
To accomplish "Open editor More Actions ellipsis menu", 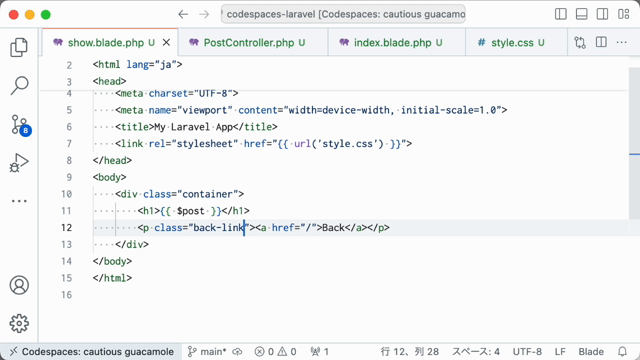I will point(622,42).
